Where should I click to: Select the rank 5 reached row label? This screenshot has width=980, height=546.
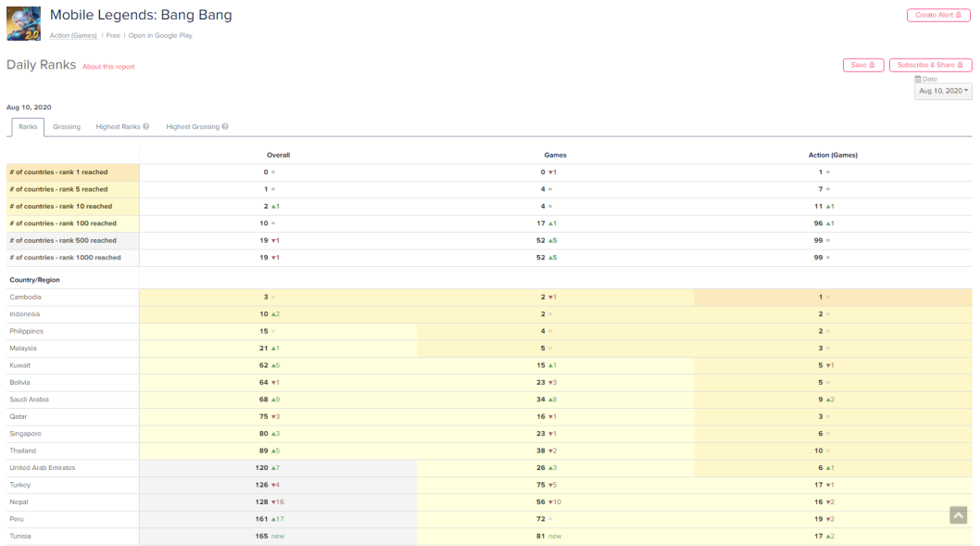72,189
